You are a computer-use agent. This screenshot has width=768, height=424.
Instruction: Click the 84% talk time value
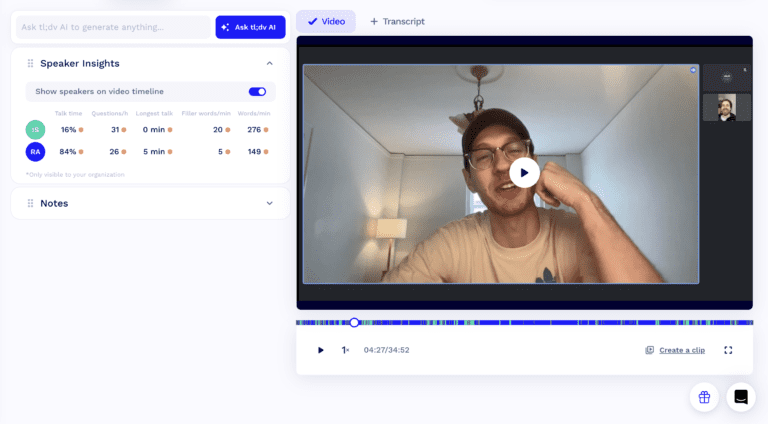click(x=68, y=152)
